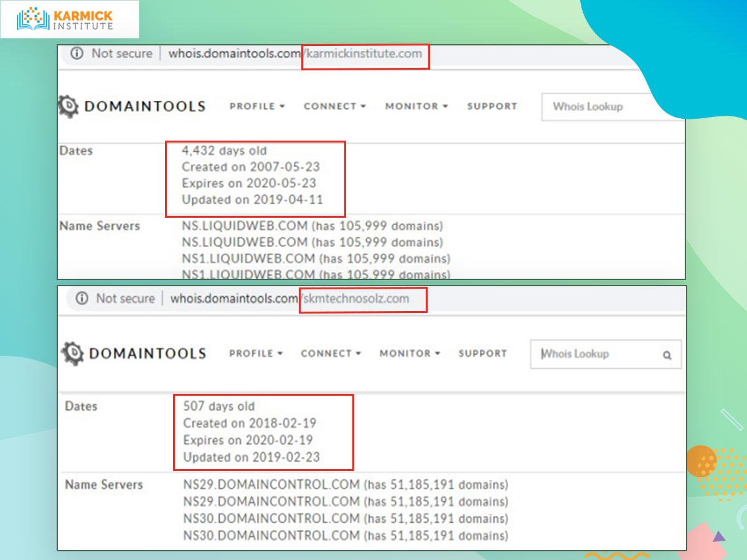The width and height of the screenshot is (747, 560).
Task: Expand Monitor menu on skmtechnosolz page
Action: click(x=410, y=353)
